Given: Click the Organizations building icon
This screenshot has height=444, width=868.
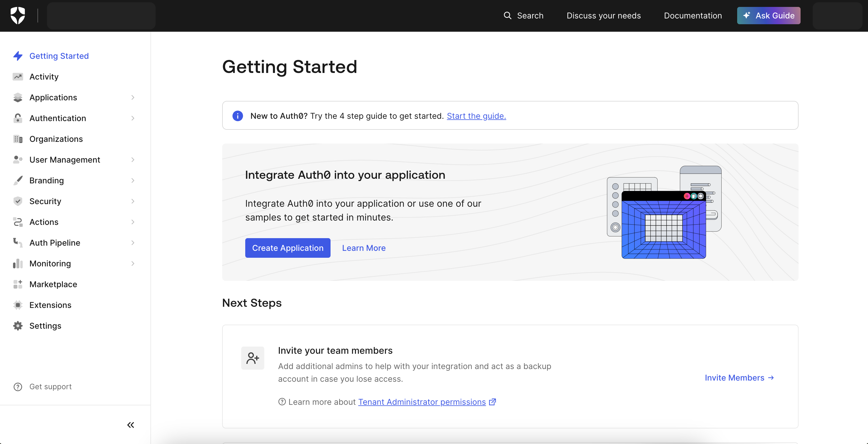Looking at the screenshot, I should (18, 139).
